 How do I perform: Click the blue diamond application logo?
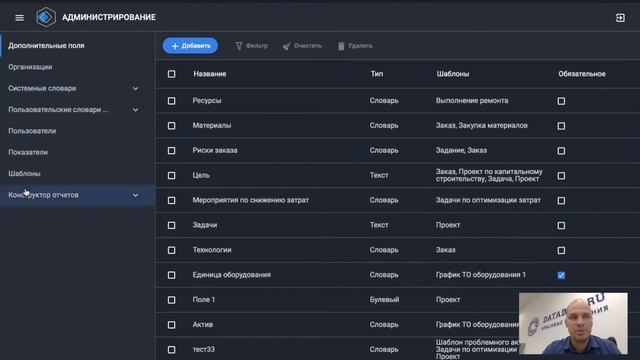(46, 17)
